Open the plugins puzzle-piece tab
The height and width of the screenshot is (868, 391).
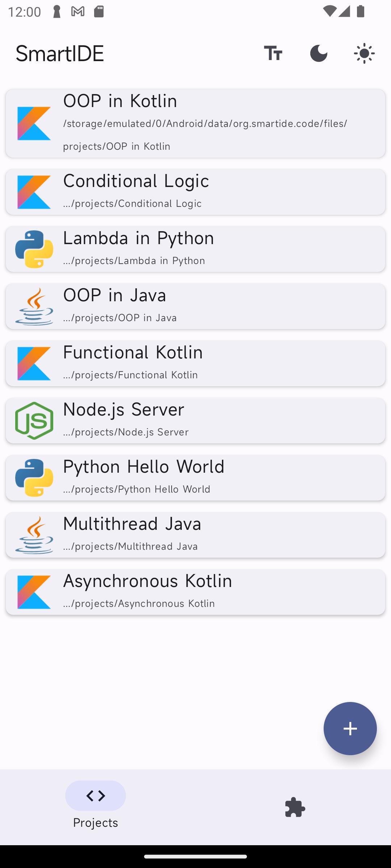[x=295, y=807]
